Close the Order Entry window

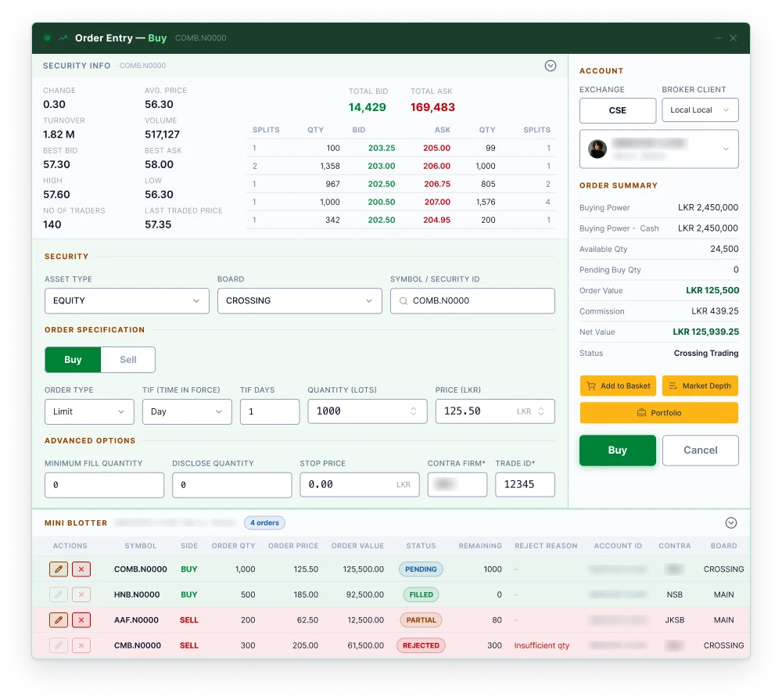pyautogui.click(x=734, y=38)
